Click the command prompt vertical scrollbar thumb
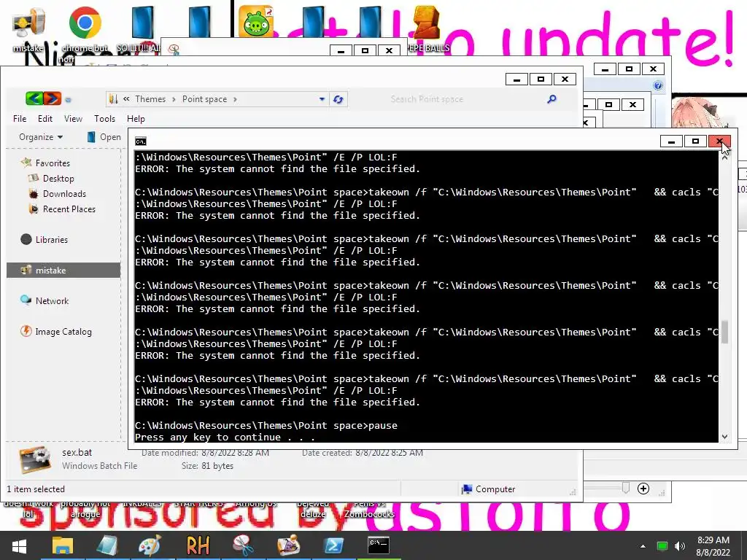 (x=724, y=332)
